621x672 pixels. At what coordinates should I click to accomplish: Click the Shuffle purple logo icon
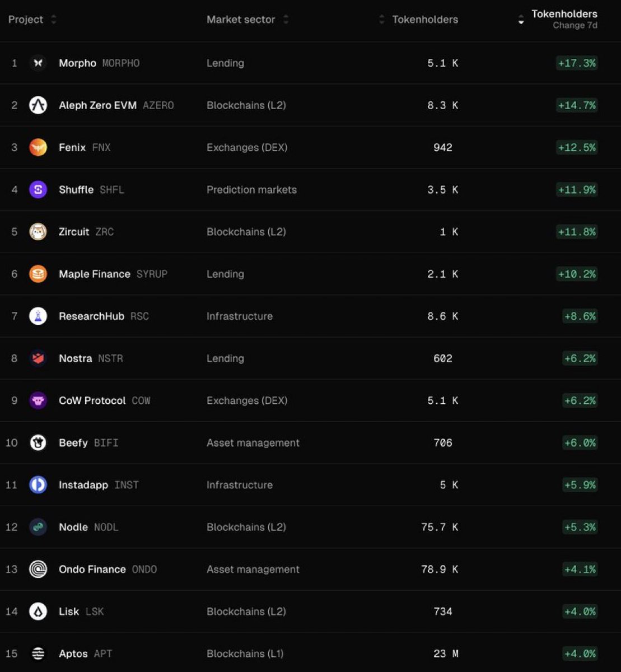pos(38,190)
